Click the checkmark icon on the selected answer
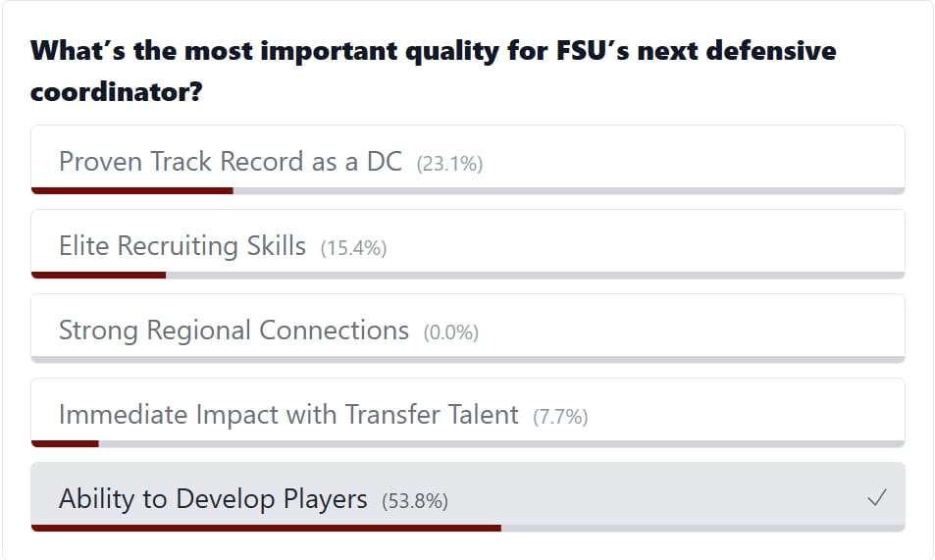This screenshot has width=935, height=560. pos(876,497)
